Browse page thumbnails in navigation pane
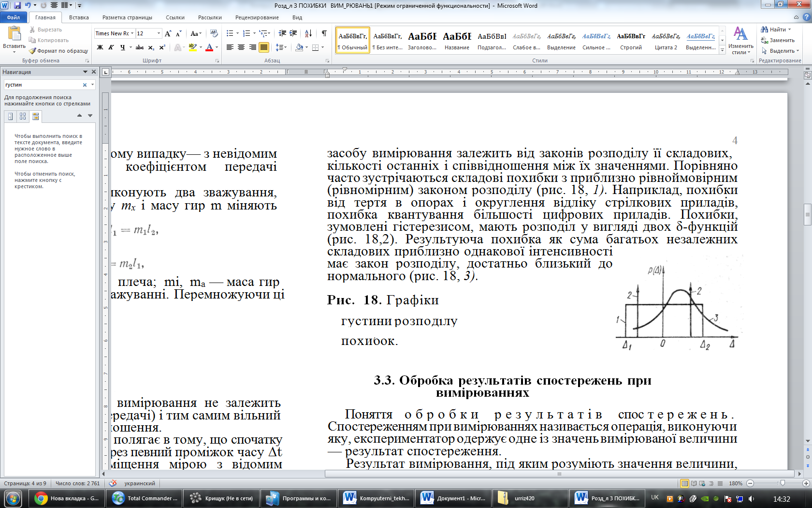The height and width of the screenshot is (508, 812). pyautogui.click(x=23, y=116)
